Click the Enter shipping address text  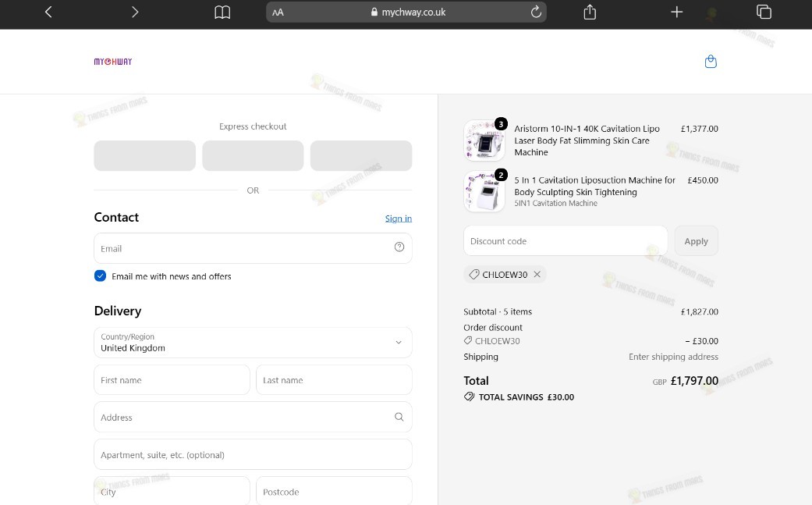coord(673,357)
